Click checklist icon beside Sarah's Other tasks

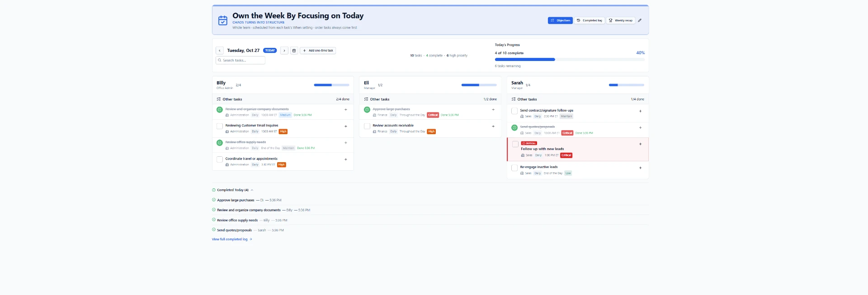[514, 99]
